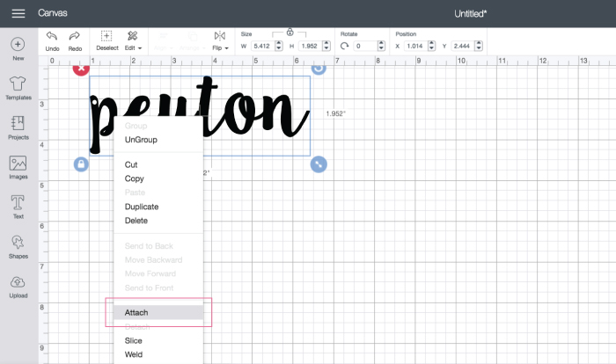The width and height of the screenshot is (616, 364).
Task: Increase the rotation with stepper arrow
Action: (x=381, y=43)
